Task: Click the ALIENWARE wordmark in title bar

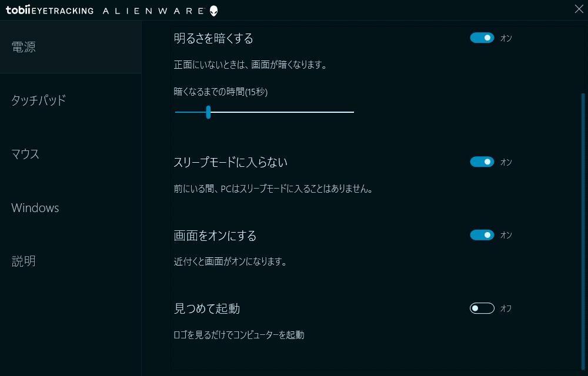Action: pos(154,11)
